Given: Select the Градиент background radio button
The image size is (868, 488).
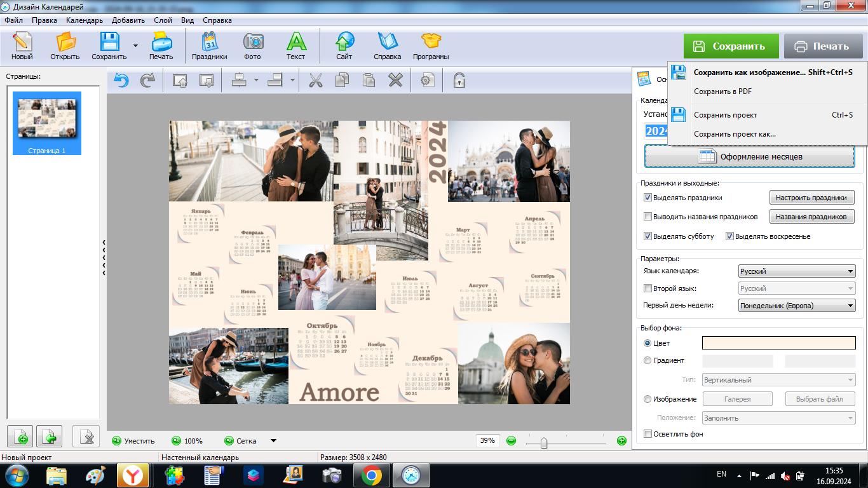Looking at the screenshot, I should 648,360.
